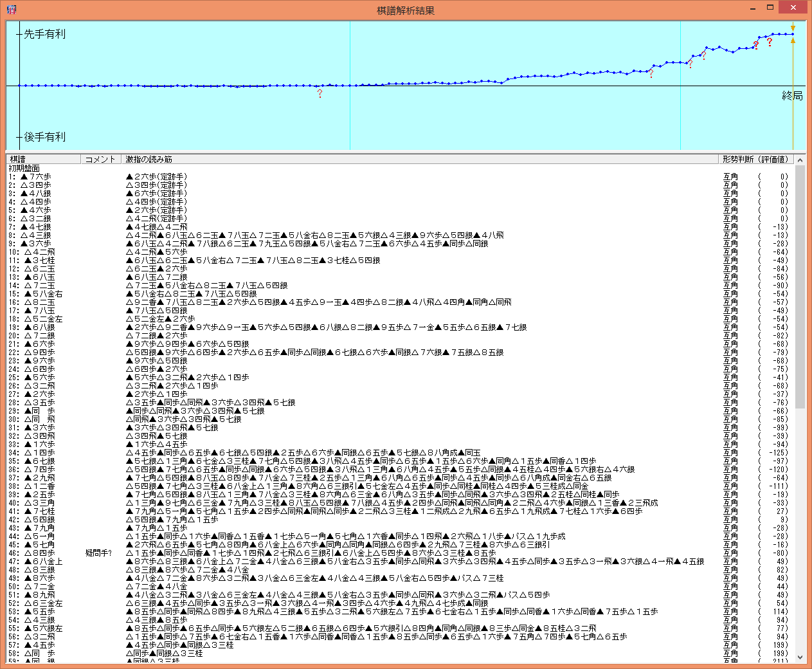This screenshot has width=812, height=669.
Task: Sort by the 棋譜 column header
Action: pyautogui.click(x=44, y=160)
